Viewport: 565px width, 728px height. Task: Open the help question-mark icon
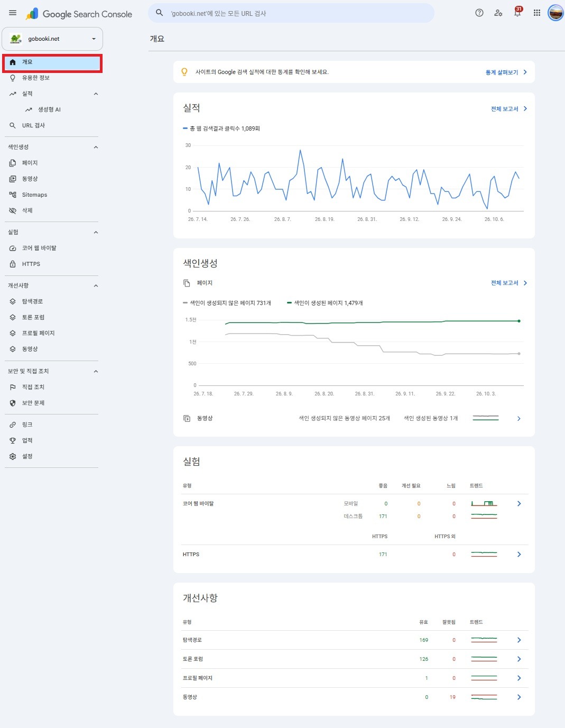tap(479, 13)
